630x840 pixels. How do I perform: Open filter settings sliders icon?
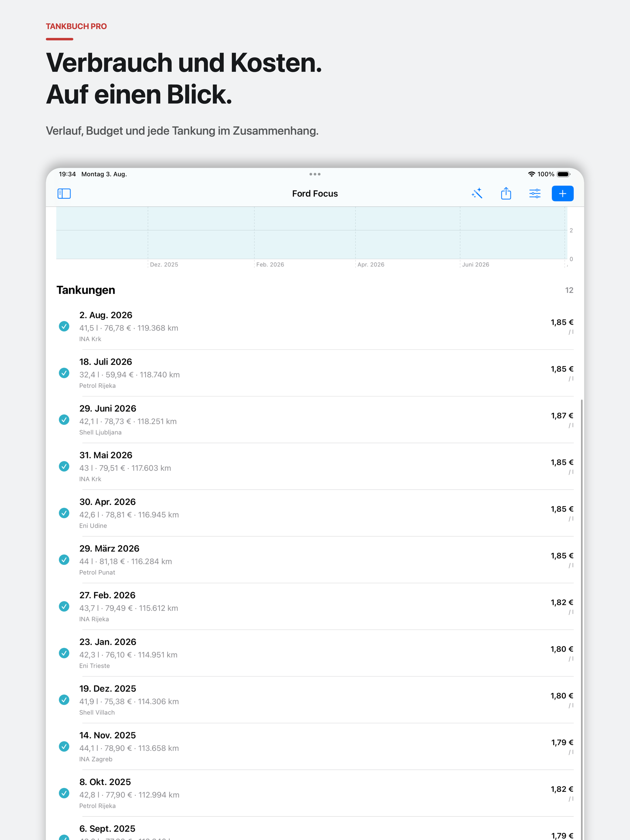pos(535,194)
